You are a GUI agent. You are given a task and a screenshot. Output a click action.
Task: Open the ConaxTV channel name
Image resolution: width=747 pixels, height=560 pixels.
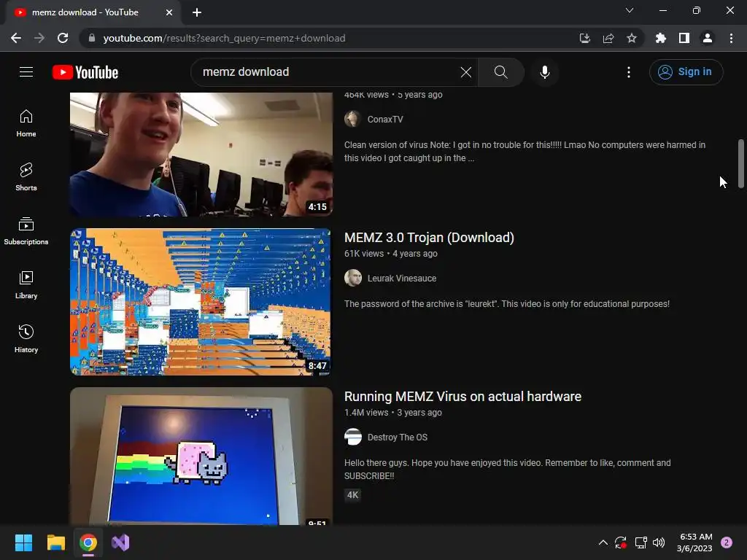385,120
